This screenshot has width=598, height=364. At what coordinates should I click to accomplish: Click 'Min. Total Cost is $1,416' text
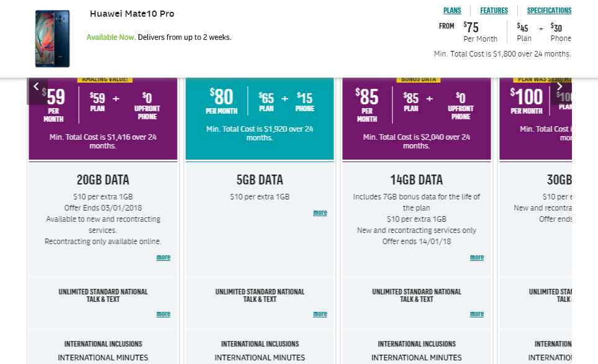coord(103,141)
